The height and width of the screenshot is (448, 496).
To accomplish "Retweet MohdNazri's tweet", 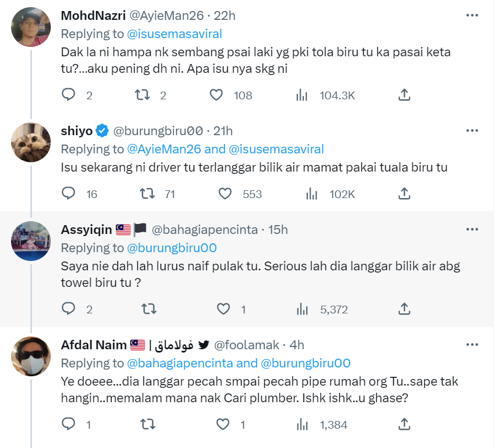I will [x=142, y=95].
